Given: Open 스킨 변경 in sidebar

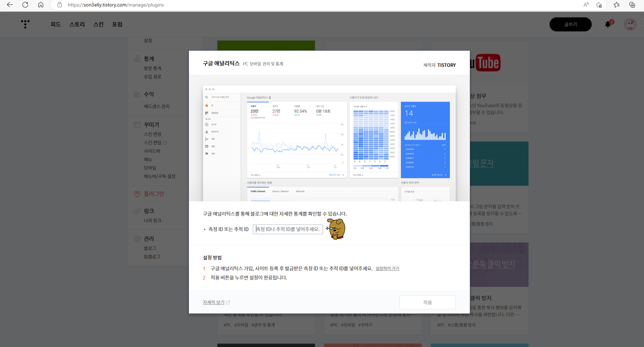Looking at the screenshot, I should point(152,134).
